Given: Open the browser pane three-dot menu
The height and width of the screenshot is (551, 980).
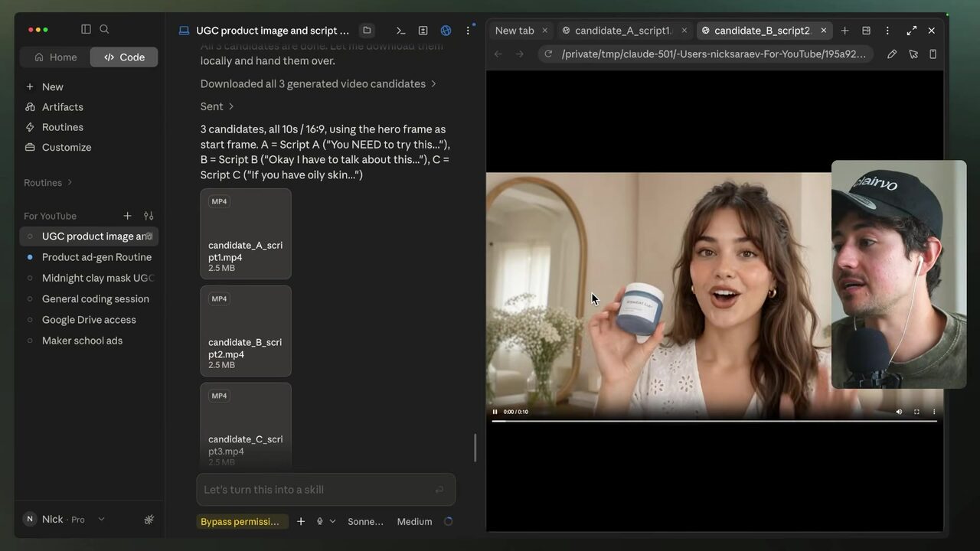Looking at the screenshot, I should (x=887, y=31).
